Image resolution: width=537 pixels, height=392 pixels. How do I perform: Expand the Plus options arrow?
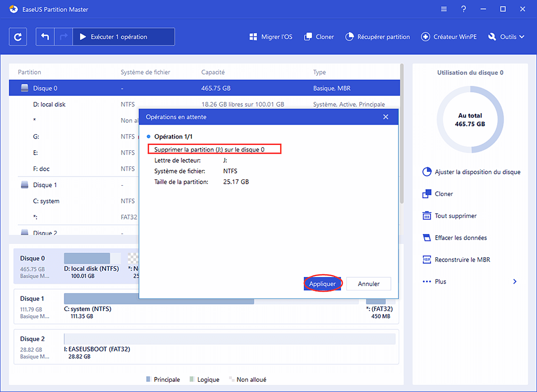pyautogui.click(x=515, y=282)
